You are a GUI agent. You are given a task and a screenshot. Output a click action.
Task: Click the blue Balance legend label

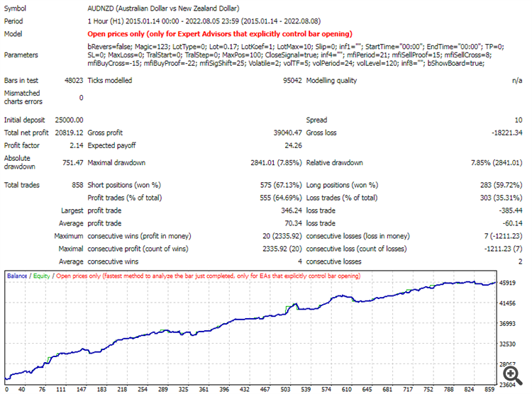[x=17, y=276]
